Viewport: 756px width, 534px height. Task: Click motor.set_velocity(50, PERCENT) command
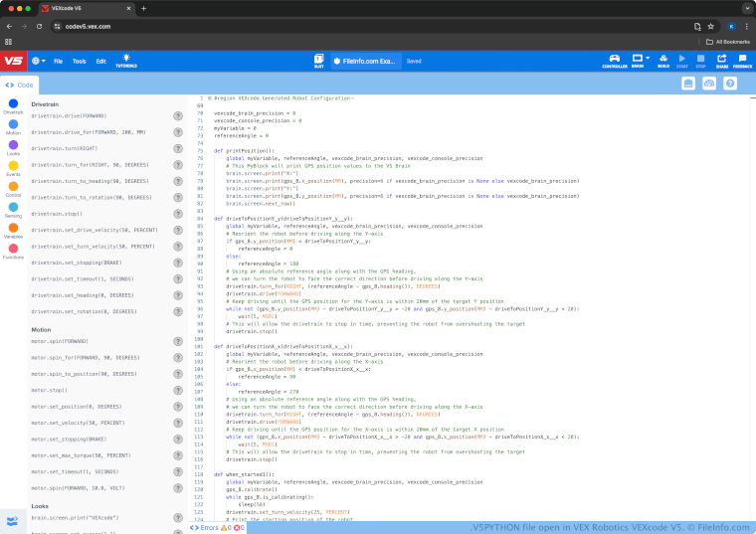pyautogui.click(x=79, y=423)
